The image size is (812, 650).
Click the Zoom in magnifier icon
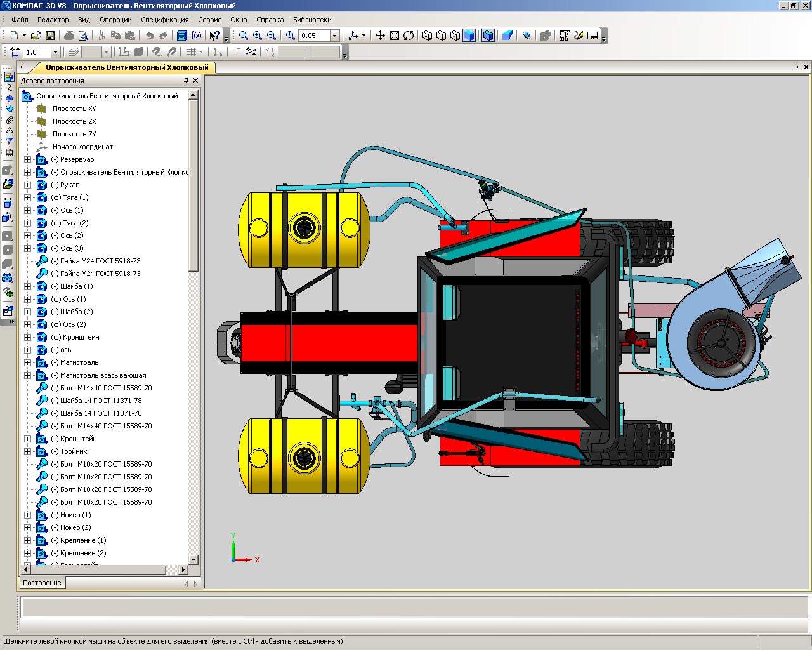(258, 36)
